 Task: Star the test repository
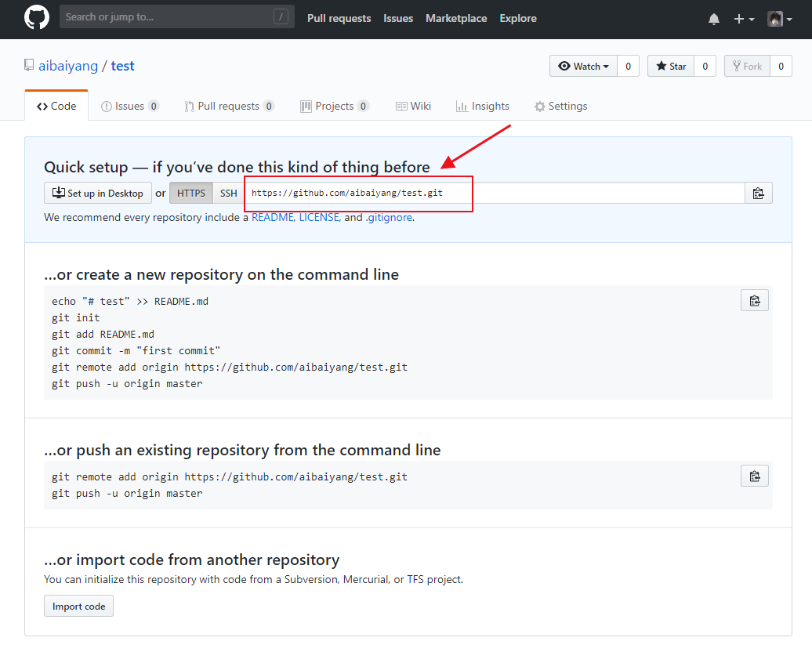click(671, 67)
